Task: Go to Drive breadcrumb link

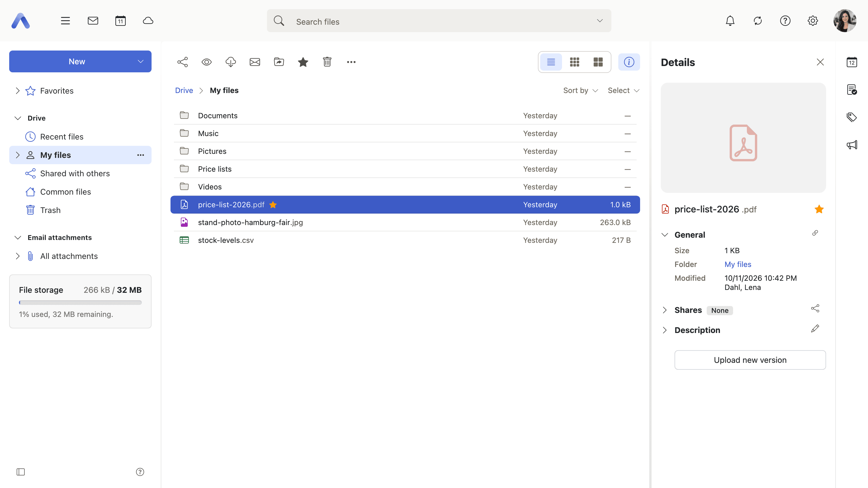Action: [184, 90]
